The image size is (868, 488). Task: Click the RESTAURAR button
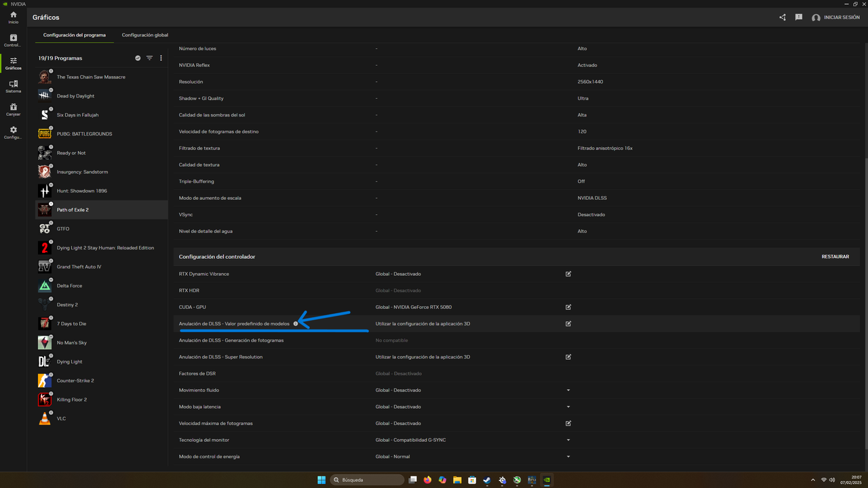(835, 257)
